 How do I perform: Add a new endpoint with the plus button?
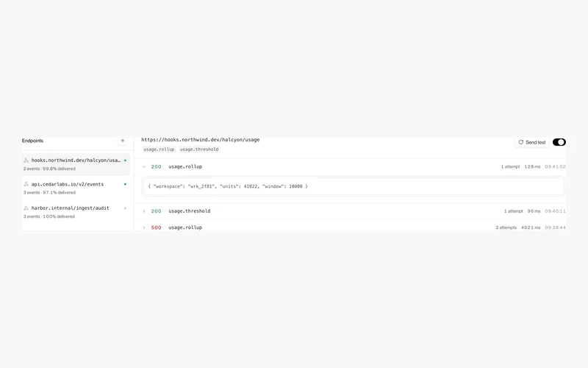tap(122, 141)
